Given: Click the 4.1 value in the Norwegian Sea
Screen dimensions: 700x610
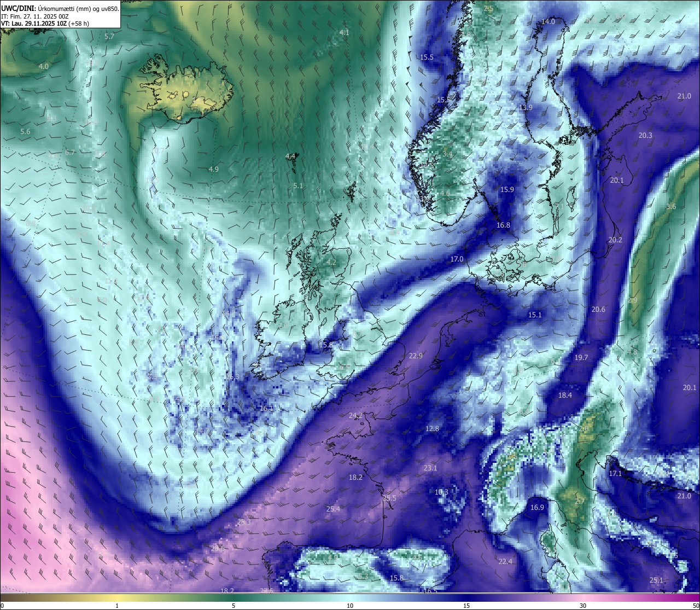Looking at the screenshot, I should 344,33.
